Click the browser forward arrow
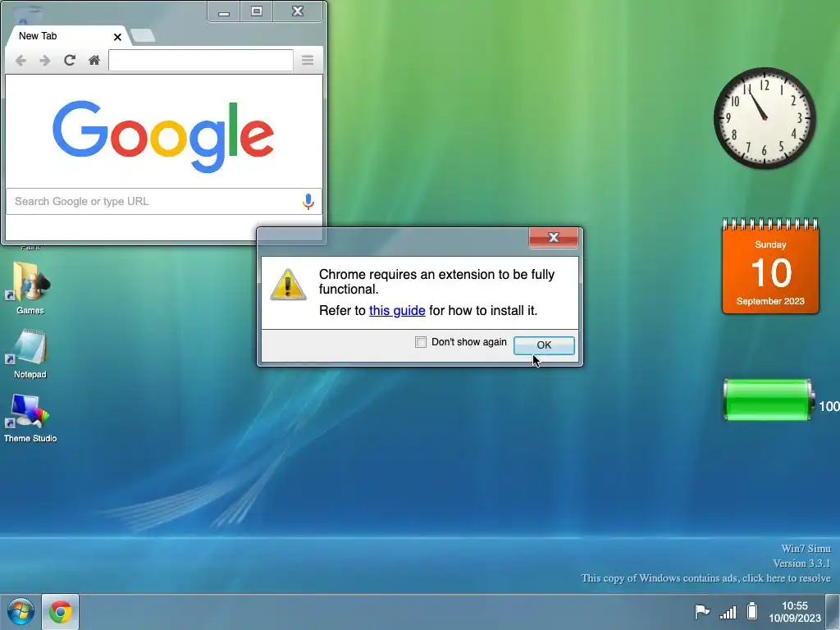The width and height of the screenshot is (840, 630). click(x=45, y=61)
